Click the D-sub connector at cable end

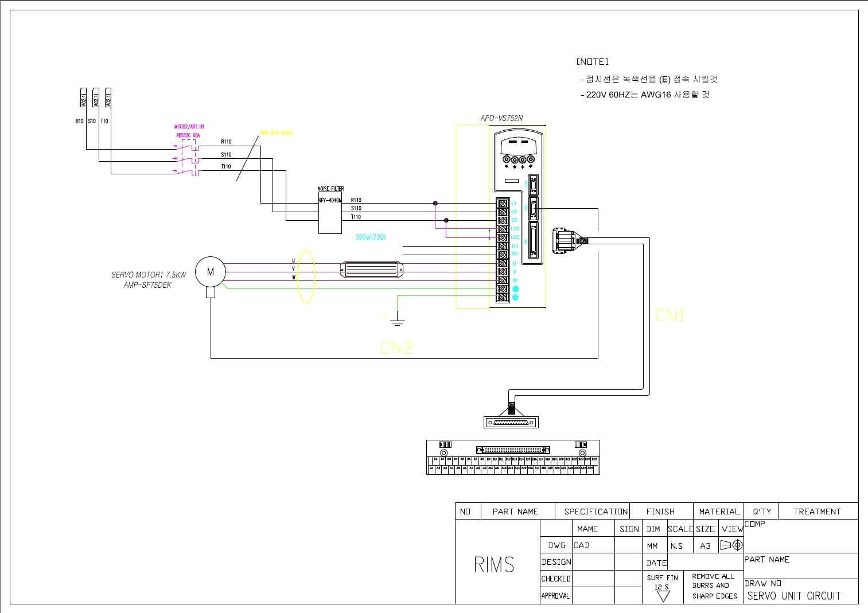click(511, 423)
